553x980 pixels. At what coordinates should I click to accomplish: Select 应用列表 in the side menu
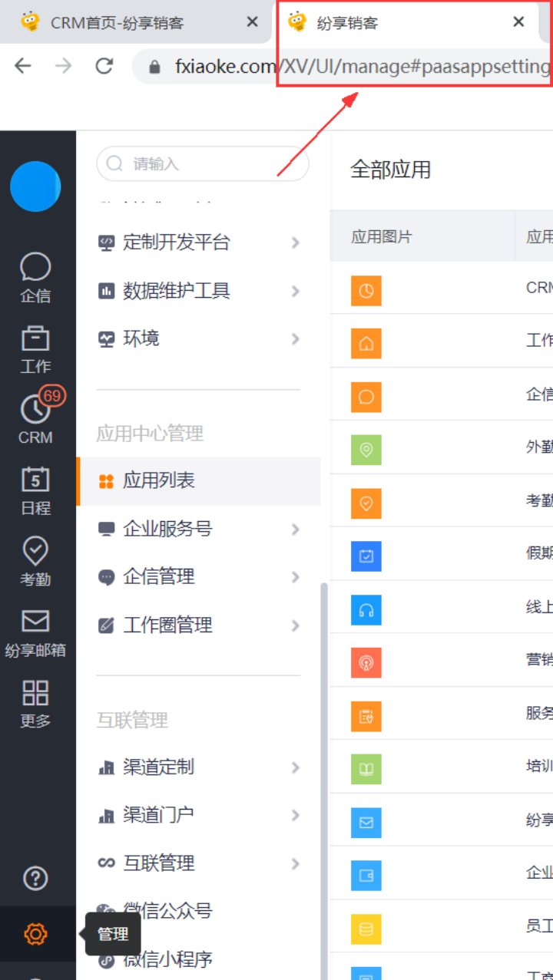click(x=199, y=481)
